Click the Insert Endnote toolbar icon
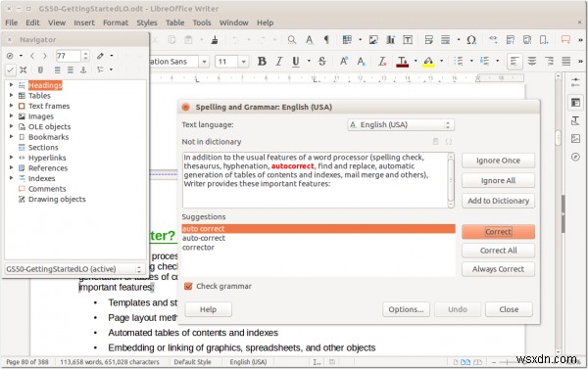 [x=527, y=40]
